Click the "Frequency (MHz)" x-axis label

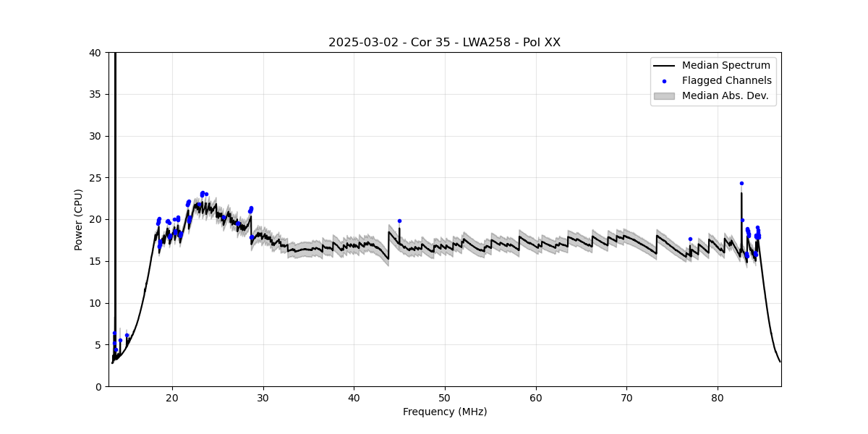click(444, 412)
